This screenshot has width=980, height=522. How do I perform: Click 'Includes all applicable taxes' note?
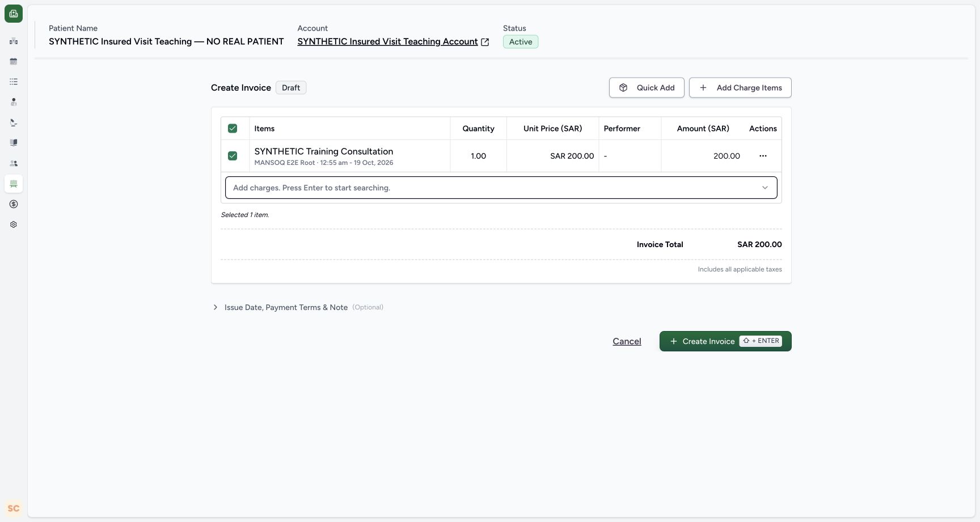(x=740, y=269)
